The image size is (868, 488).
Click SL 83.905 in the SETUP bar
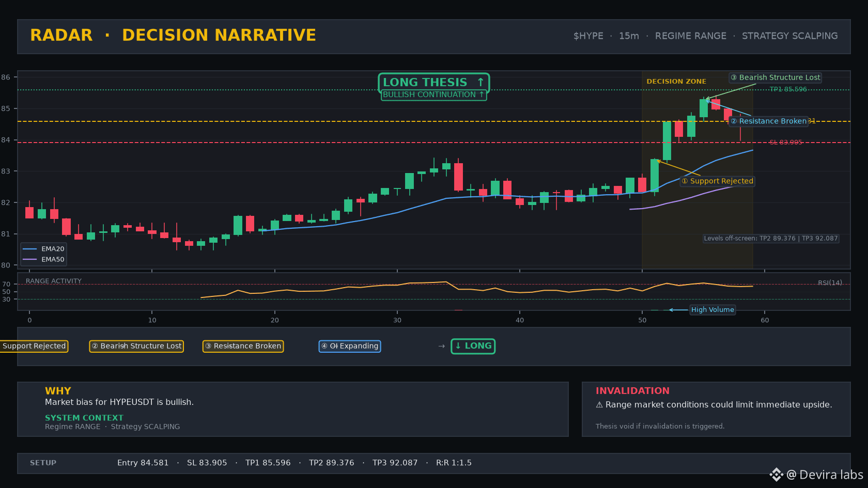tap(207, 463)
